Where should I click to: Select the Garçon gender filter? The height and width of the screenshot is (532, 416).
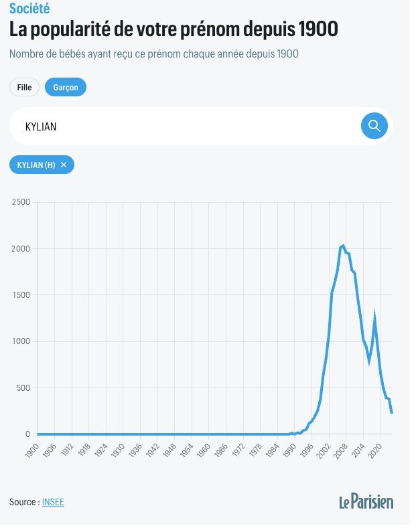pyautogui.click(x=66, y=88)
